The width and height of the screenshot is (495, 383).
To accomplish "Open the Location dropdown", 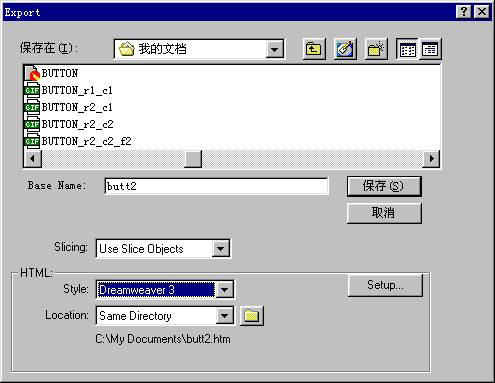I will (x=225, y=315).
